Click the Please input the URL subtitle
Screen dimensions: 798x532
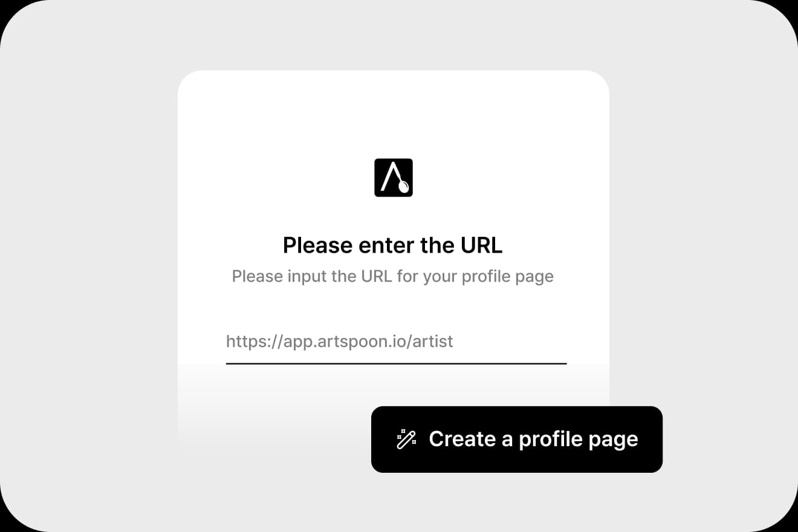point(393,276)
